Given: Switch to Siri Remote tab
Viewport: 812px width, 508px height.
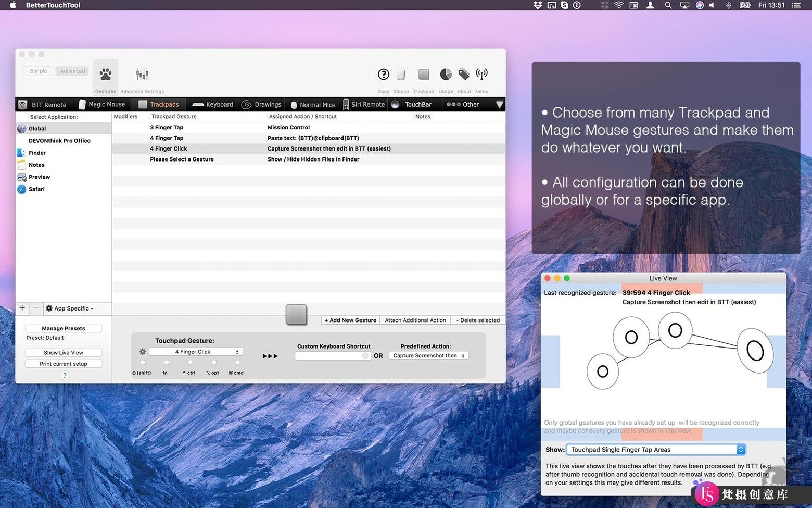Looking at the screenshot, I should click(364, 105).
